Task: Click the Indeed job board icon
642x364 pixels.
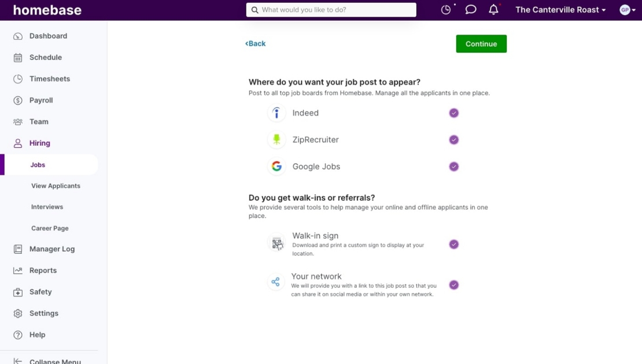Action: (276, 113)
